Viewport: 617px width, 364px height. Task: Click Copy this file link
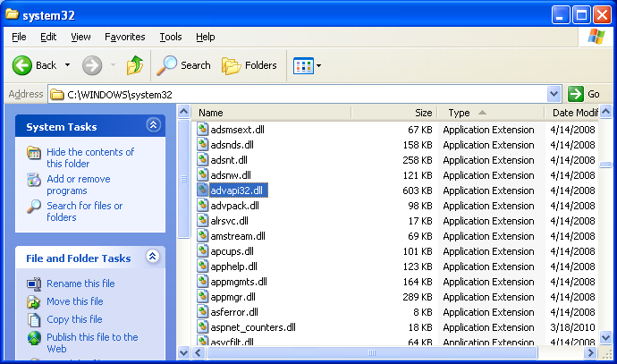click(74, 319)
